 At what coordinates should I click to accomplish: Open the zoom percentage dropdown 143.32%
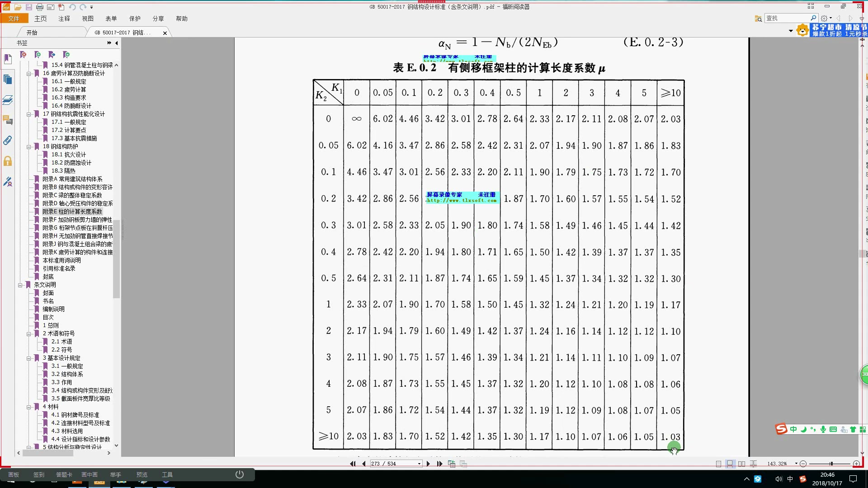(796, 464)
